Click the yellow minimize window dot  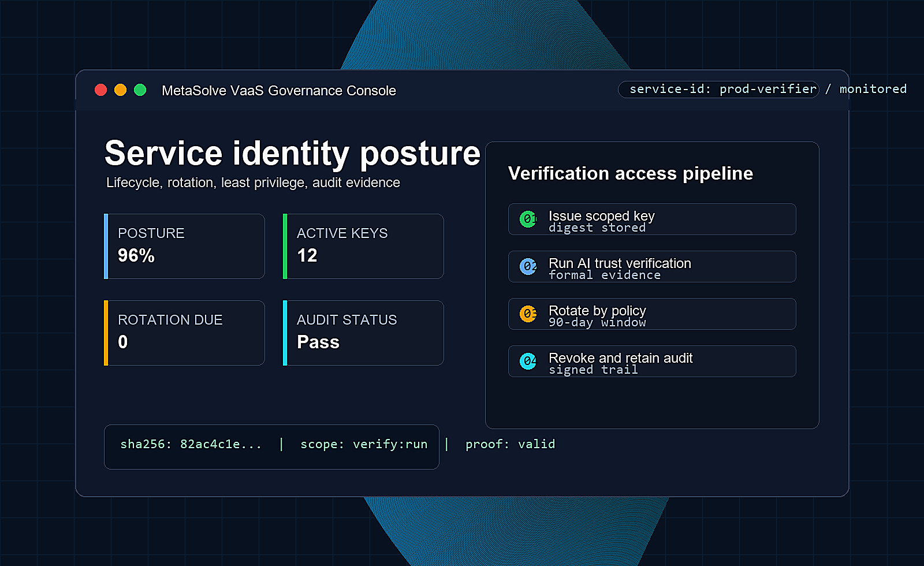[x=121, y=90]
